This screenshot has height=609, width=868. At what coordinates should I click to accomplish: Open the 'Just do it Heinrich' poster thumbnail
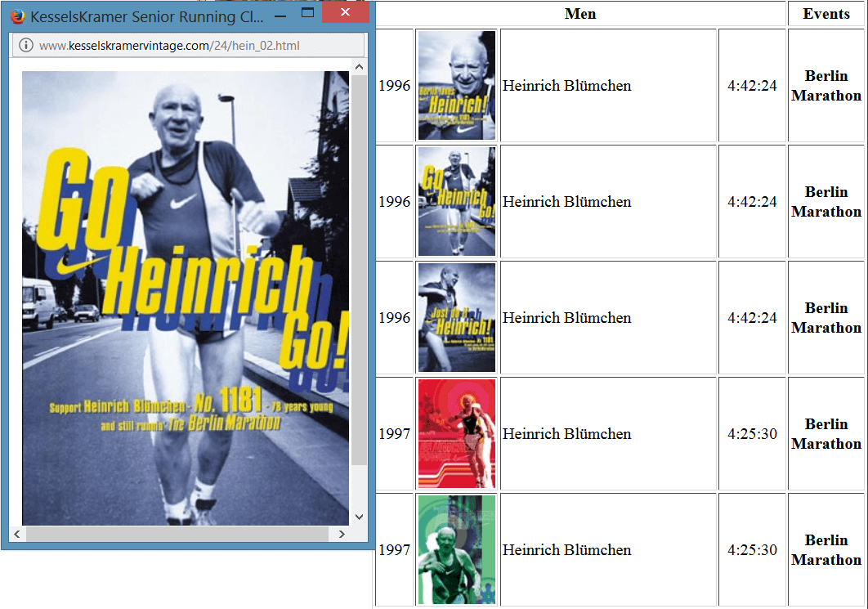457,317
